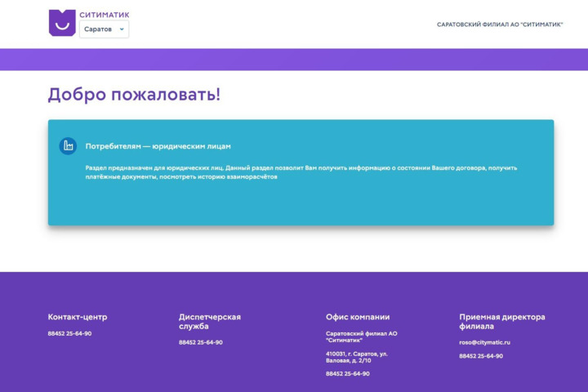This screenshot has height=392, width=588.
Task: Click Саратовский филиал АО name in the footer
Action: click(x=361, y=336)
